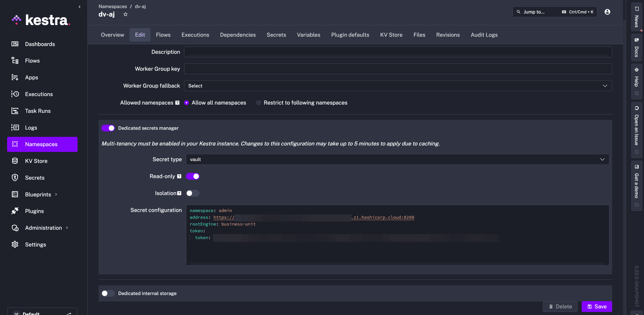Go to the KV Store tab
Image resolution: width=644 pixels, height=315 pixels.
[x=391, y=35]
